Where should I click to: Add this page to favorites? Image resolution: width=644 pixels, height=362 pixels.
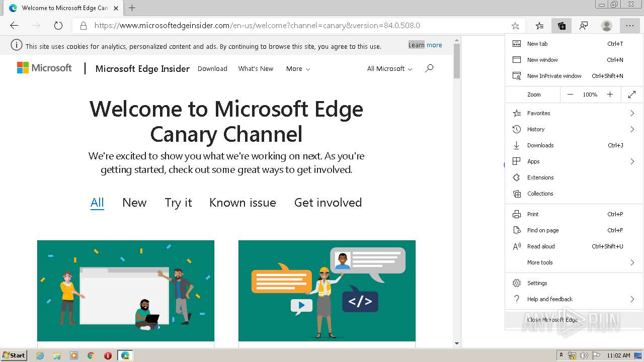click(515, 26)
